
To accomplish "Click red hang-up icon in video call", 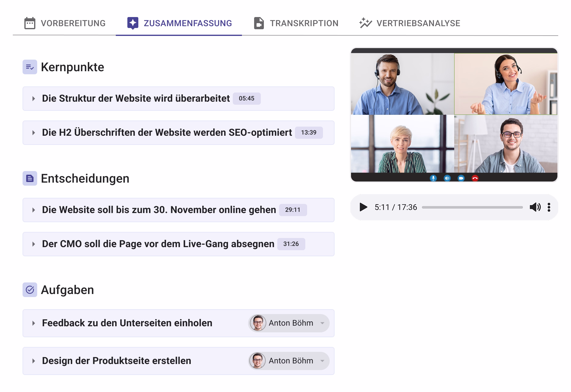I will pos(475,178).
